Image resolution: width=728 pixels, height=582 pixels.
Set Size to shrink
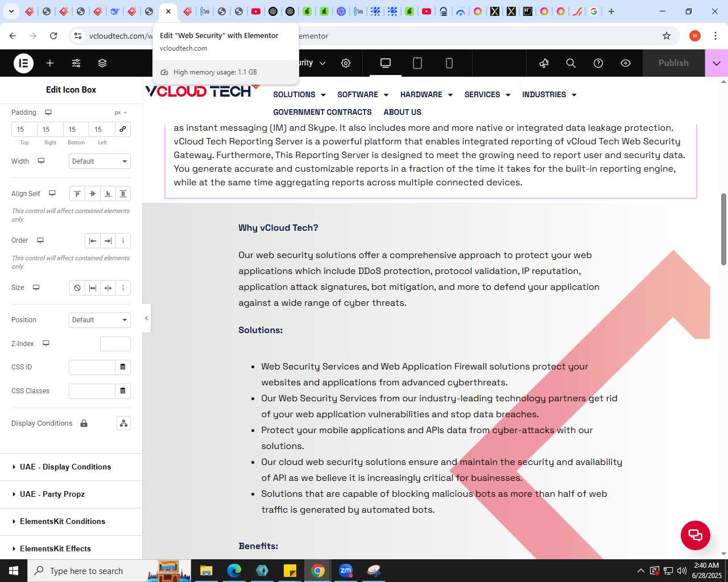tap(108, 288)
